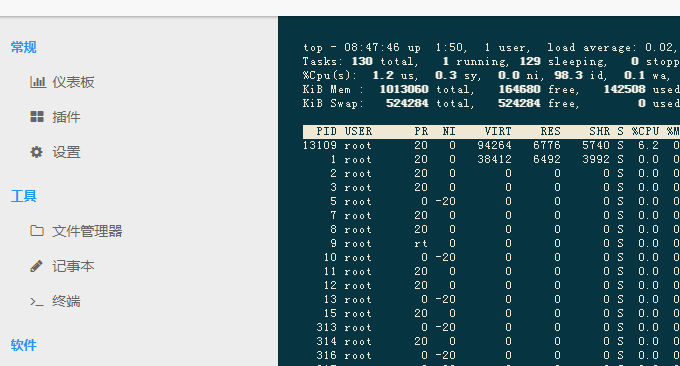Viewport: 680px width, 366px height.
Task: Click the 'rt' priority value
Action: coord(421,243)
